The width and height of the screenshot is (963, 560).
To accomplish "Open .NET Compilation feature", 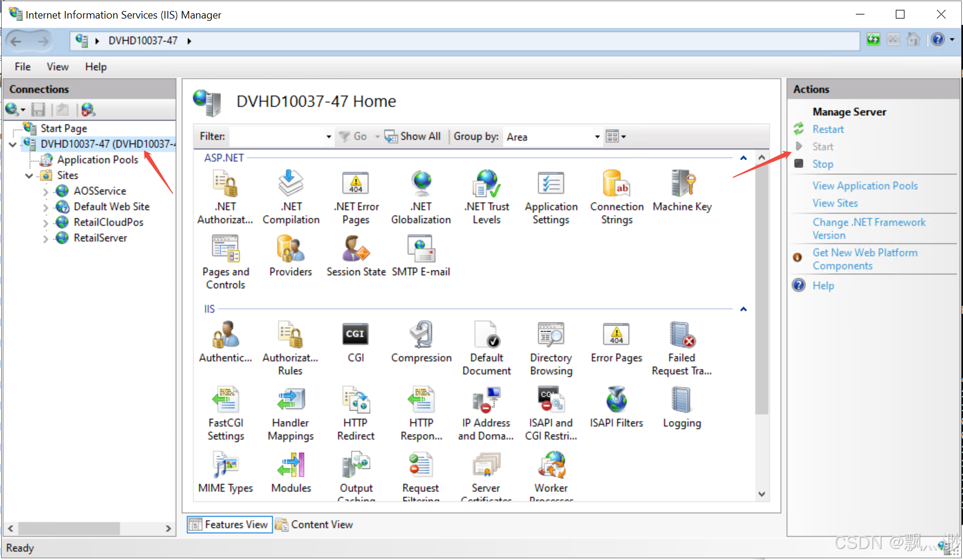I will pos(291,197).
